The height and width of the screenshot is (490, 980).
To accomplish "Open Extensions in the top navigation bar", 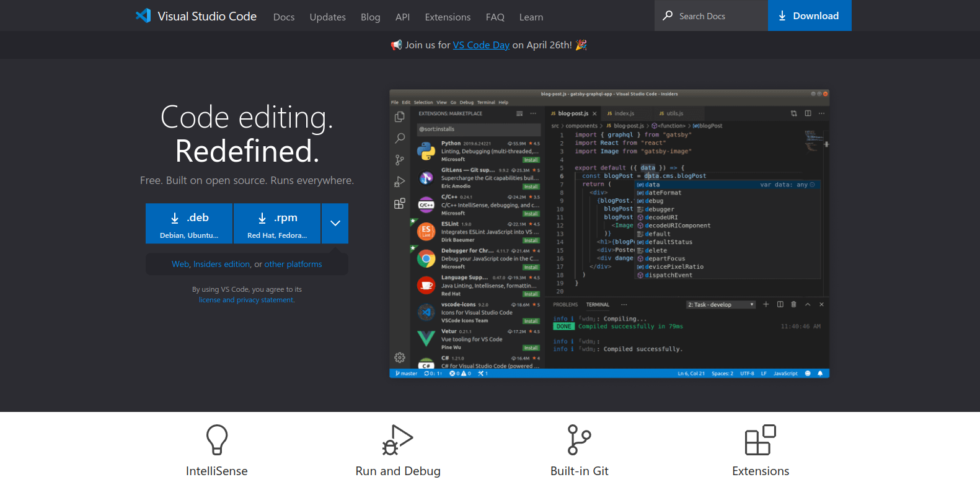I will [x=448, y=17].
